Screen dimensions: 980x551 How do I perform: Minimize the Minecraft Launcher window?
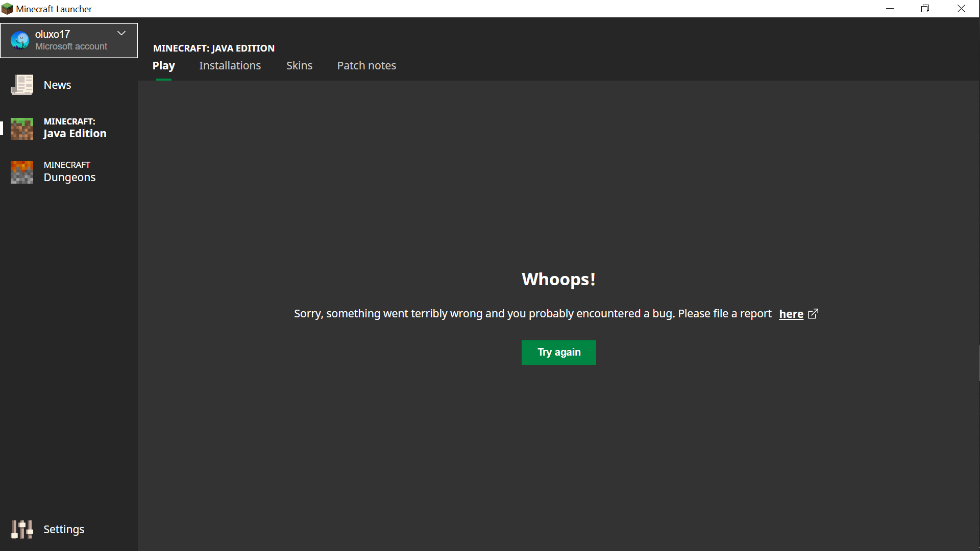coord(890,9)
